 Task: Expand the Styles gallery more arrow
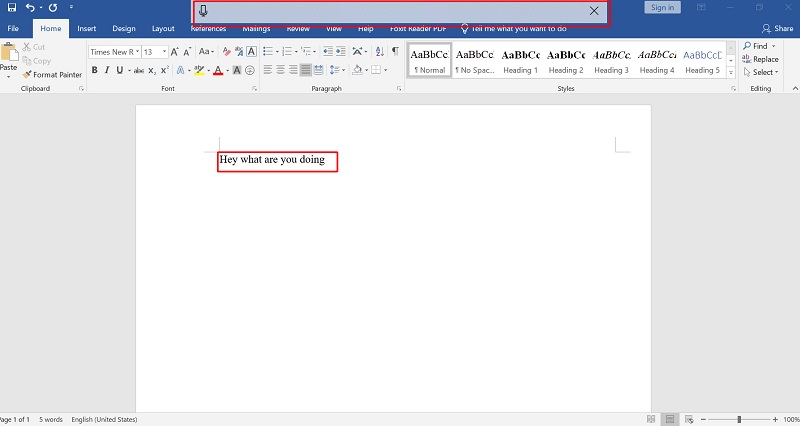click(x=731, y=73)
